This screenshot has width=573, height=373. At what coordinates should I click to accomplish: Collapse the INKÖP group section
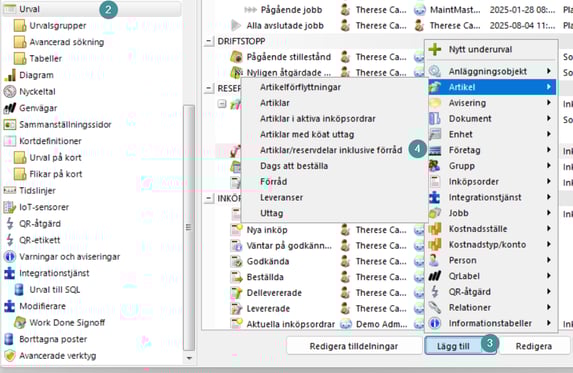point(208,198)
